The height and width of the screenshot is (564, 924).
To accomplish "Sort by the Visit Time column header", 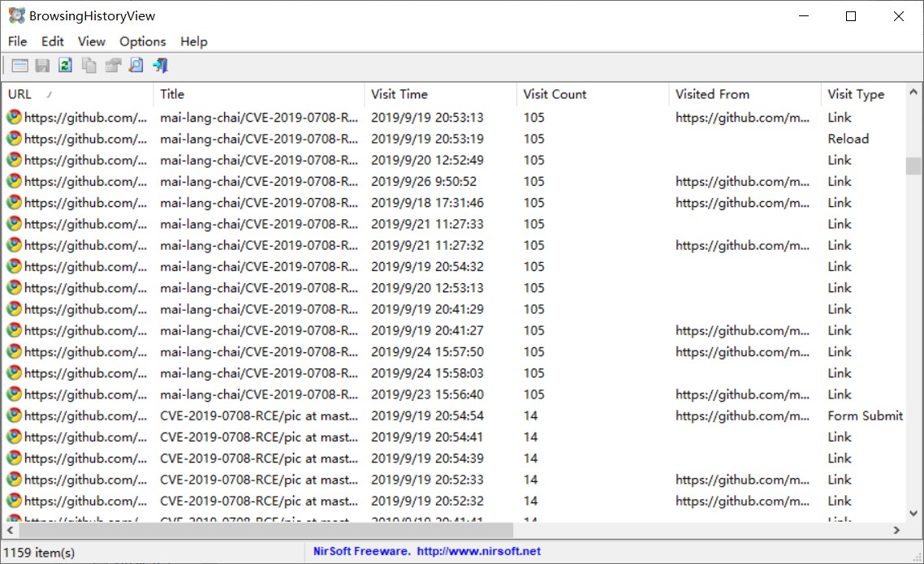I will point(440,94).
